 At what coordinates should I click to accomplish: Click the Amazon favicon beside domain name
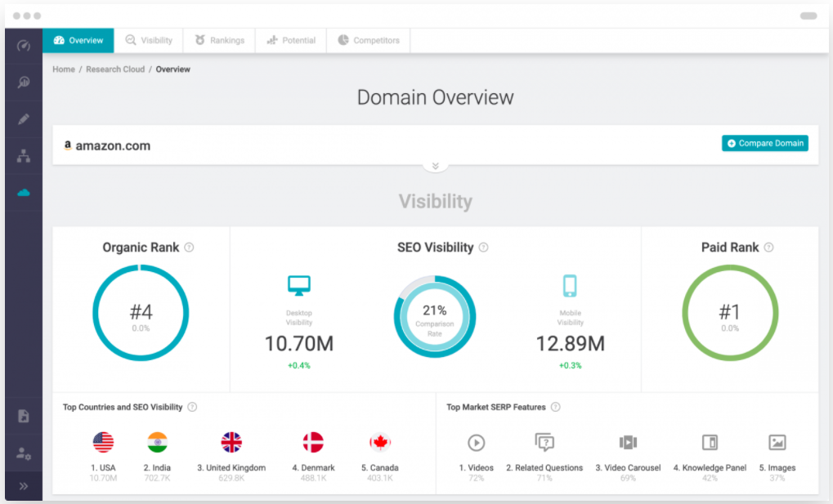pos(68,145)
